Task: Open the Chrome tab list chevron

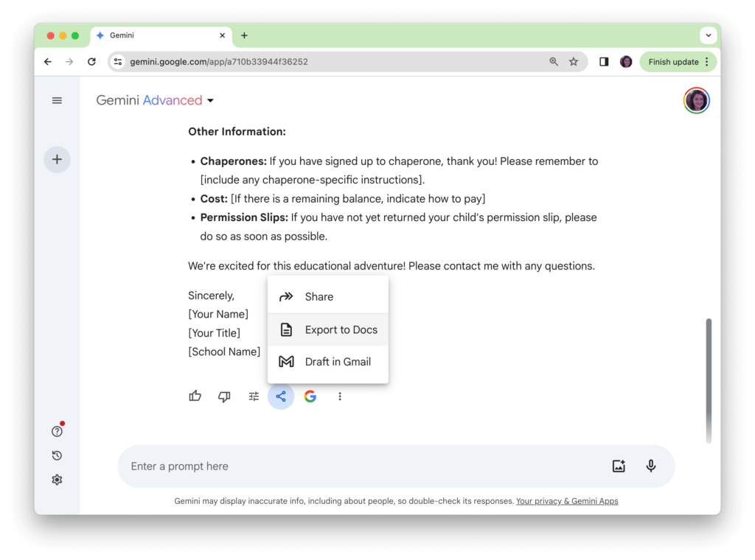Action: pyautogui.click(x=709, y=35)
